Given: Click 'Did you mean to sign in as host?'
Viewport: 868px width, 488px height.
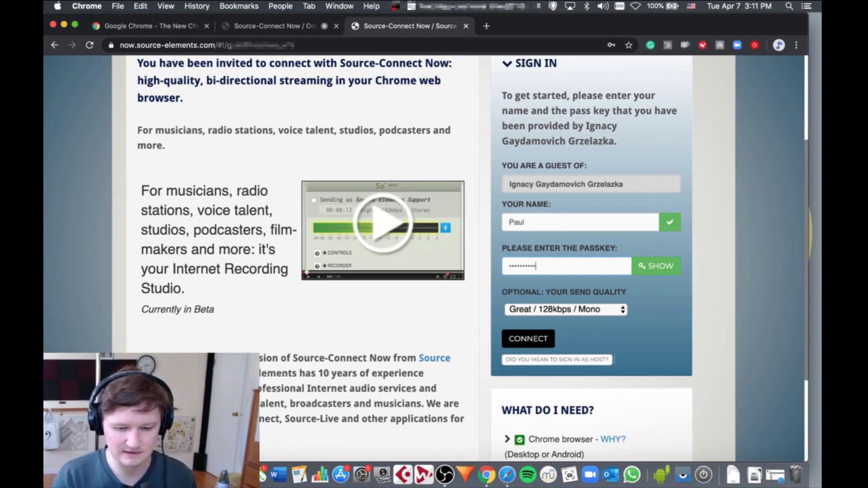Looking at the screenshot, I should [557, 359].
